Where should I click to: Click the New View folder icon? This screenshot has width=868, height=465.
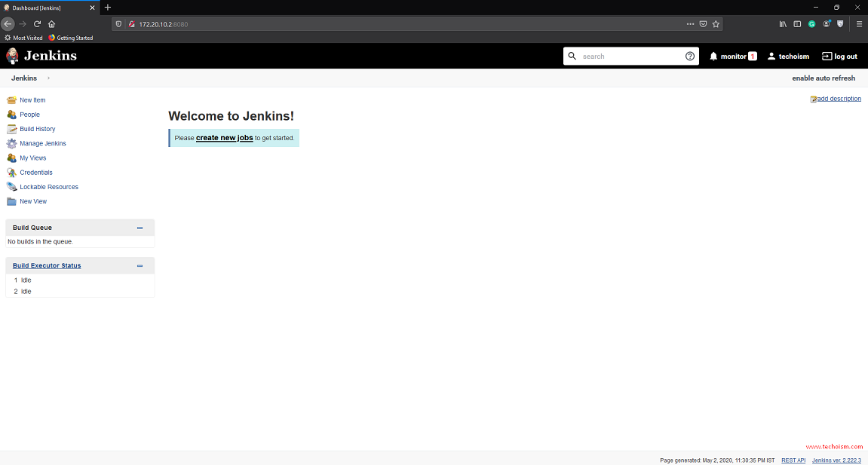click(x=11, y=201)
